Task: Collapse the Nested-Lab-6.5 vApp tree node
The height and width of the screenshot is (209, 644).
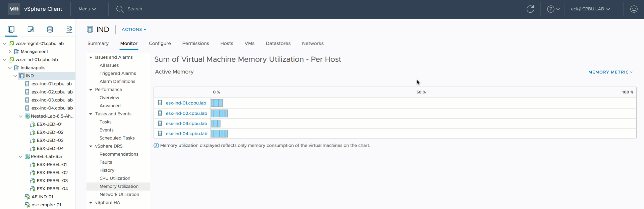Action: (21, 116)
